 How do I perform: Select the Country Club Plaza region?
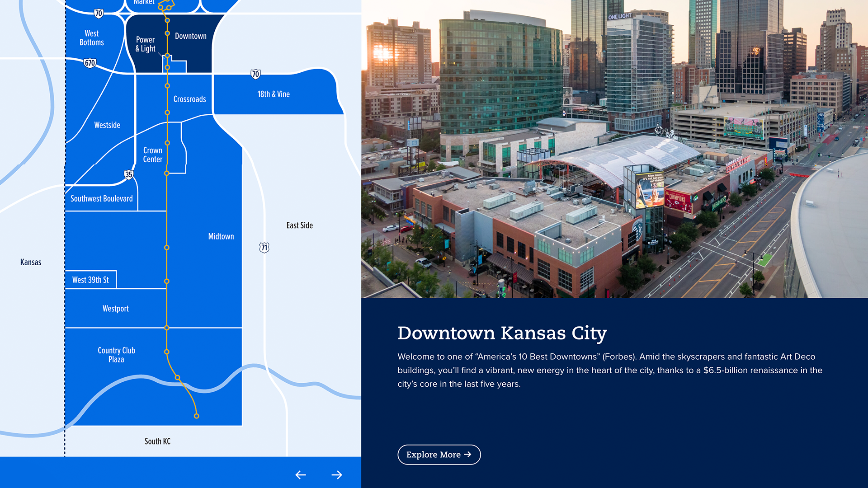[116, 355]
